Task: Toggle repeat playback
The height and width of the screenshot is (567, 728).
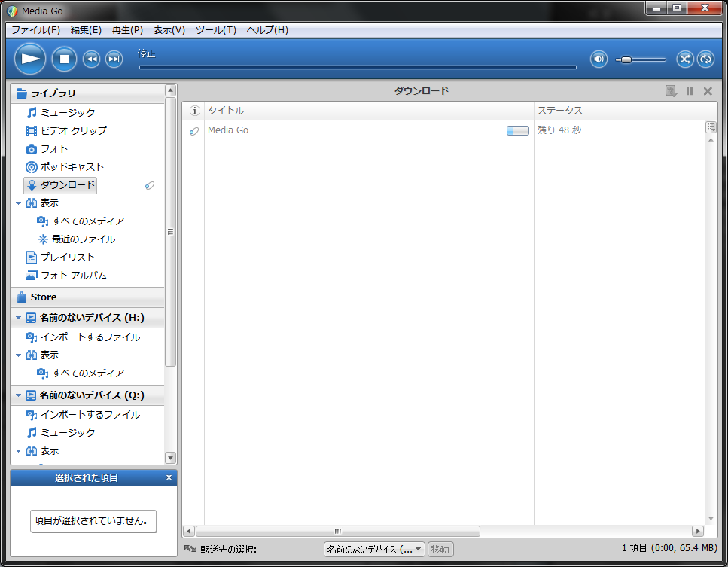Action: click(x=705, y=59)
